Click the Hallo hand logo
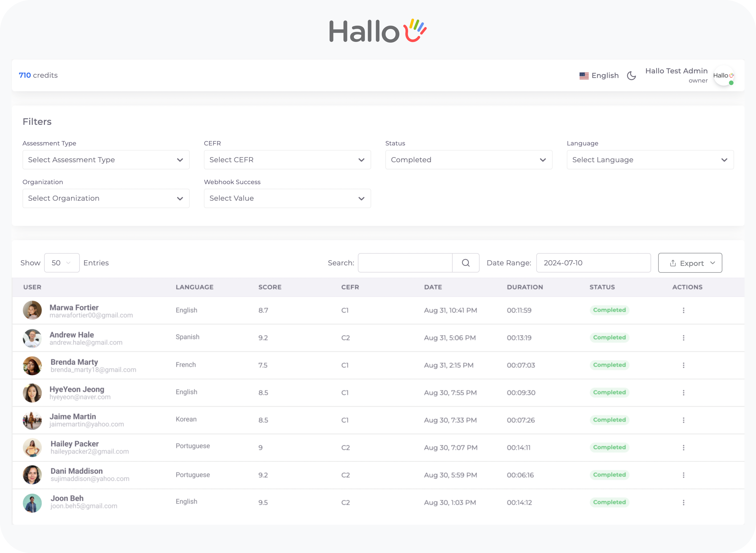 point(378,30)
